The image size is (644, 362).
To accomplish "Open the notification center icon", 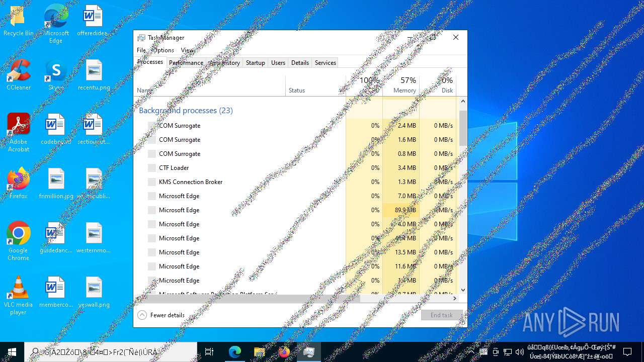I will point(627,352).
